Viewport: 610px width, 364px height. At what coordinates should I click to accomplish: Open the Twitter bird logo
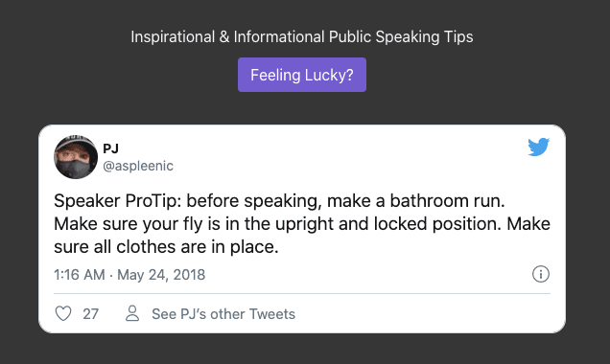(538, 147)
